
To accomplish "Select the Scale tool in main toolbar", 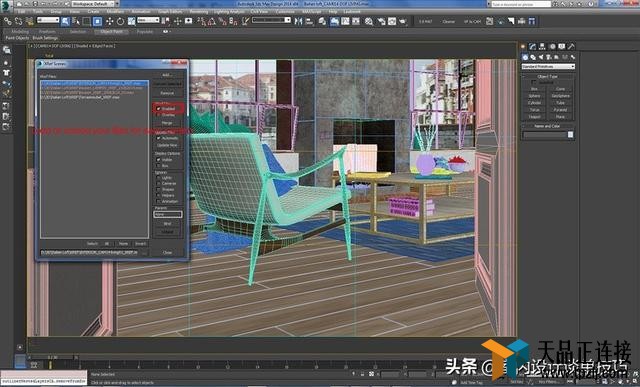I will click(x=131, y=21).
